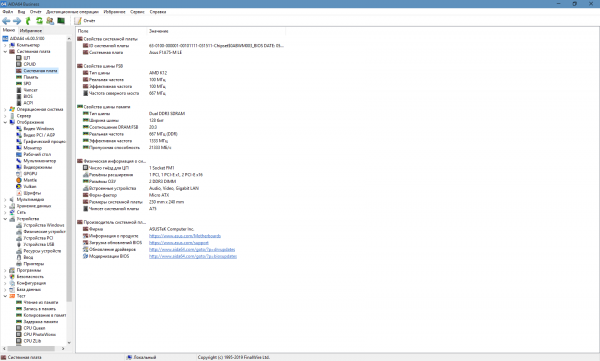Select the Vulkan icon in tree

coord(19,186)
